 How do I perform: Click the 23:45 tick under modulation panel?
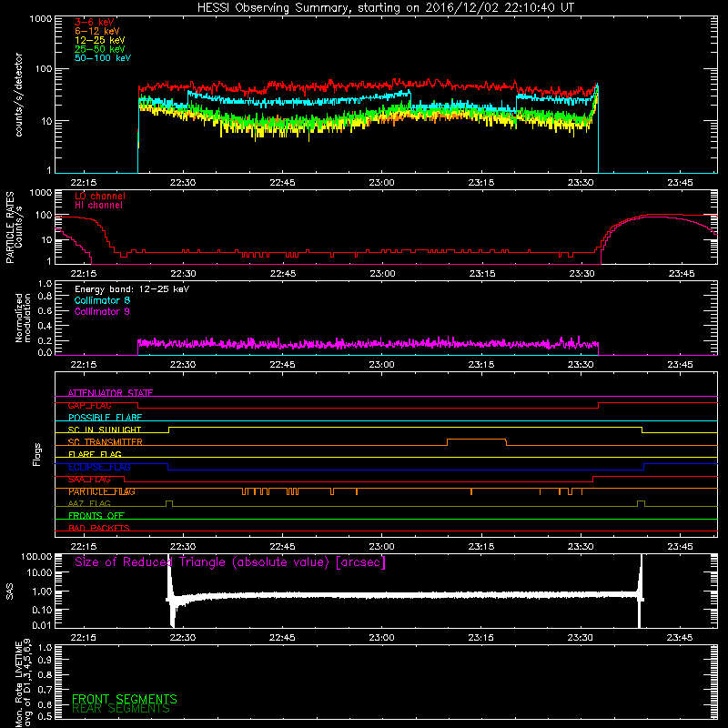(680, 365)
